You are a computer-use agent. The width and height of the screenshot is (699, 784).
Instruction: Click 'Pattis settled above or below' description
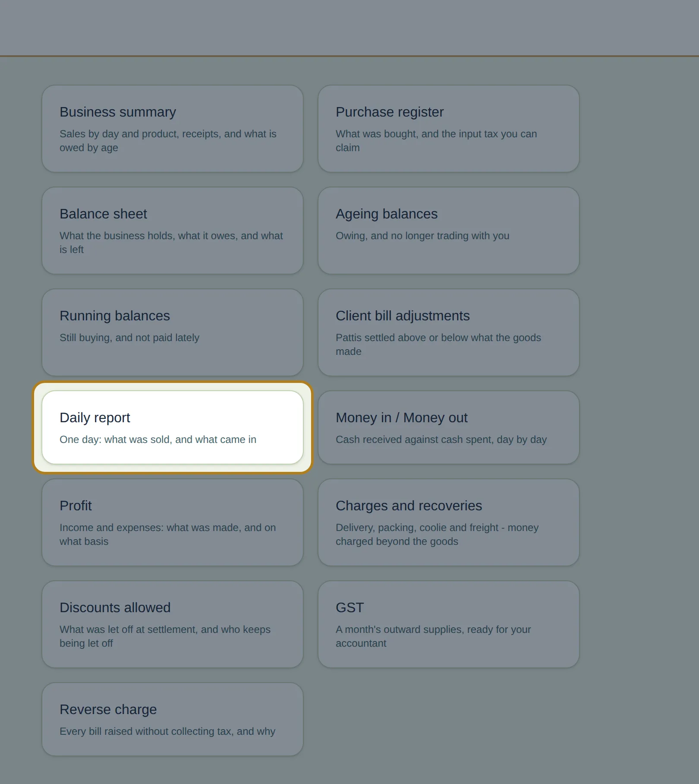438,345
